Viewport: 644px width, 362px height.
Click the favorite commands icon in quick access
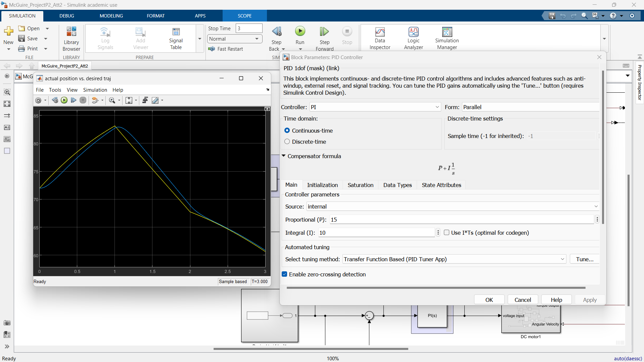(595, 16)
